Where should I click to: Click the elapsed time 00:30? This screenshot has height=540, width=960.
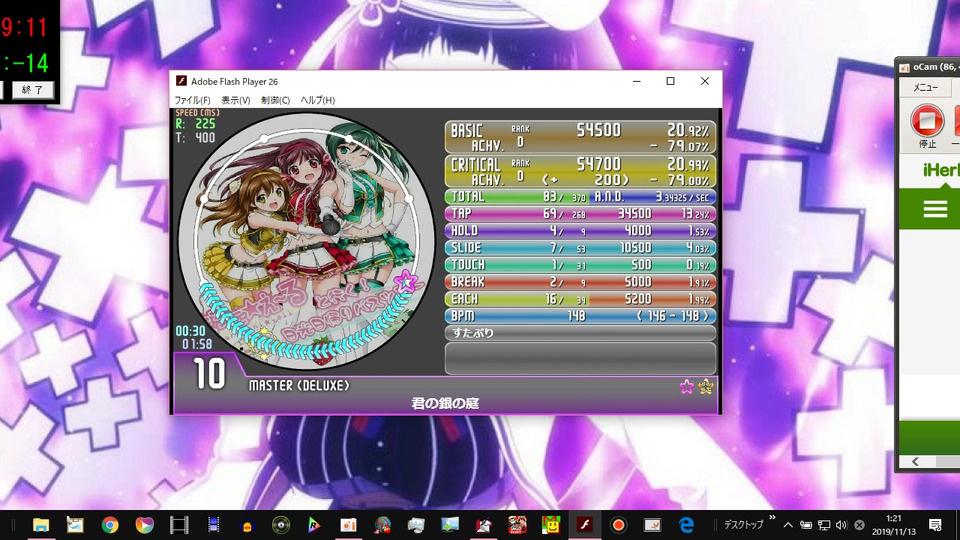click(190, 331)
